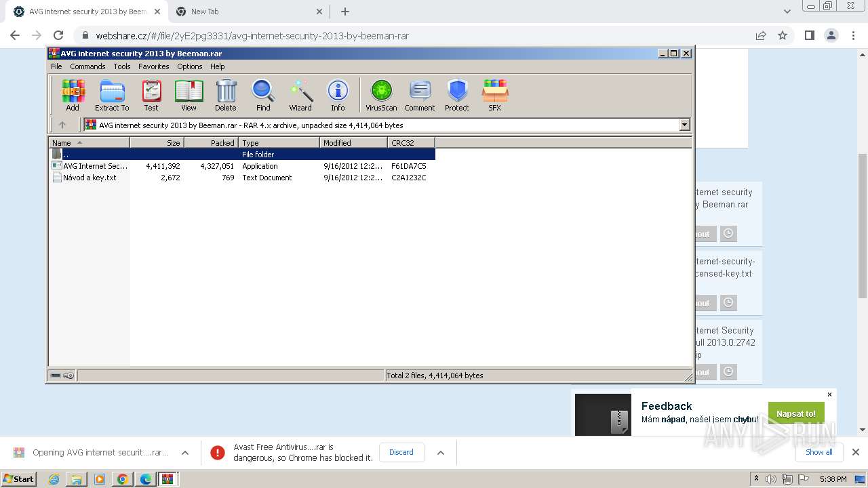Screen dimensions: 868x488
Task: Open File Explorer taskbar icon
Action: tap(77, 479)
